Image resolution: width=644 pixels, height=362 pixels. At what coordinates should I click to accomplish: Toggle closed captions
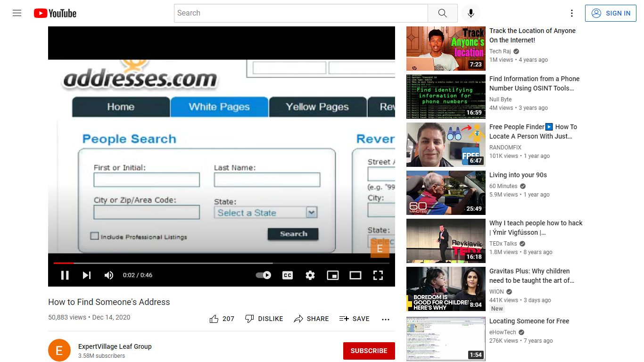288,275
